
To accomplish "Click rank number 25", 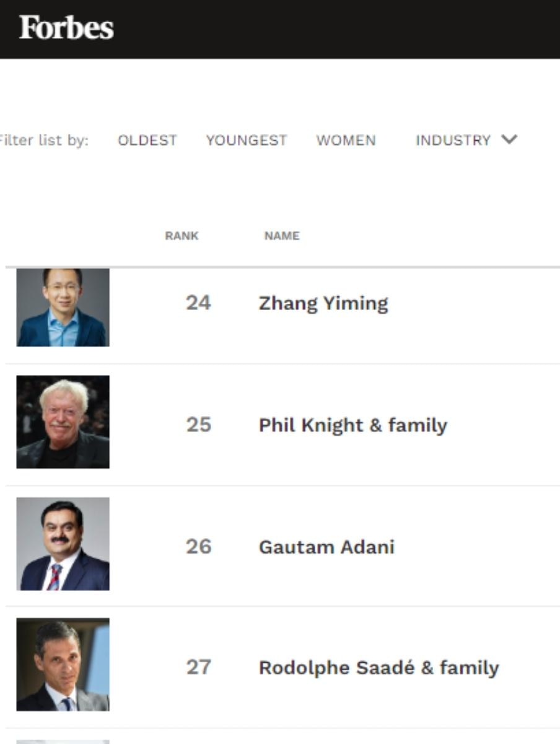I will [198, 425].
